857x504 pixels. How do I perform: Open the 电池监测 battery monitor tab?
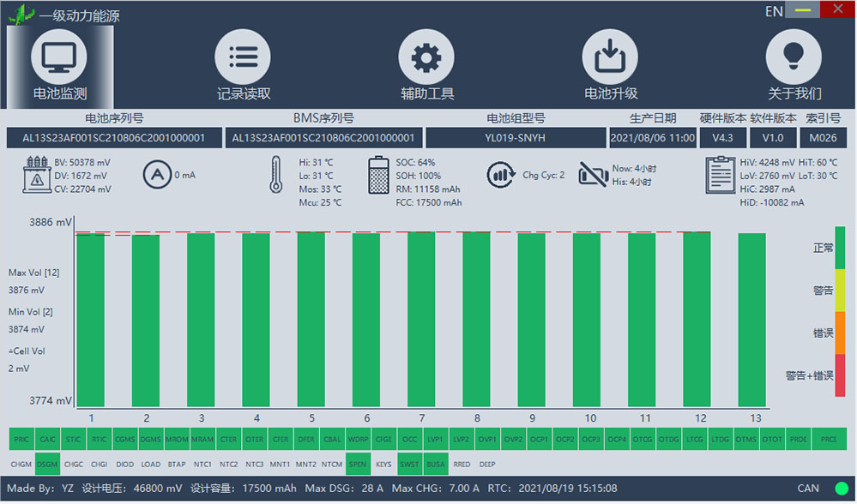click(x=59, y=67)
